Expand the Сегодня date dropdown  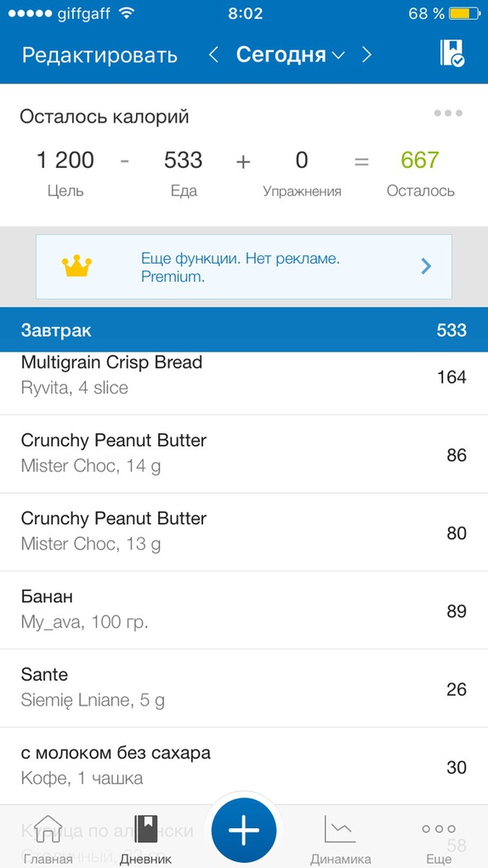pyautogui.click(x=290, y=54)
